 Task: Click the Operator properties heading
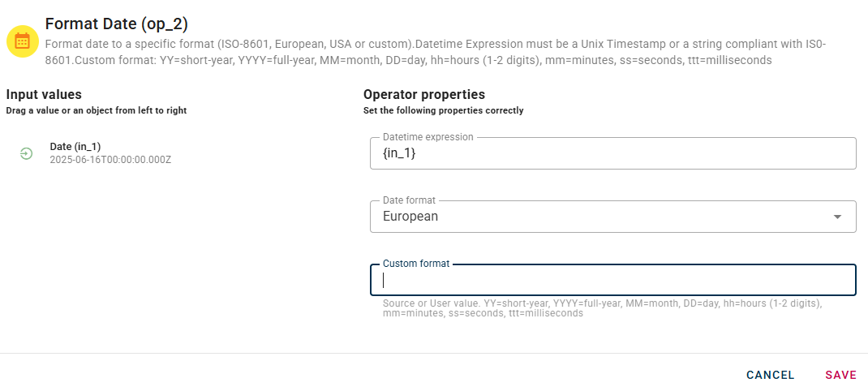(424, 95)
